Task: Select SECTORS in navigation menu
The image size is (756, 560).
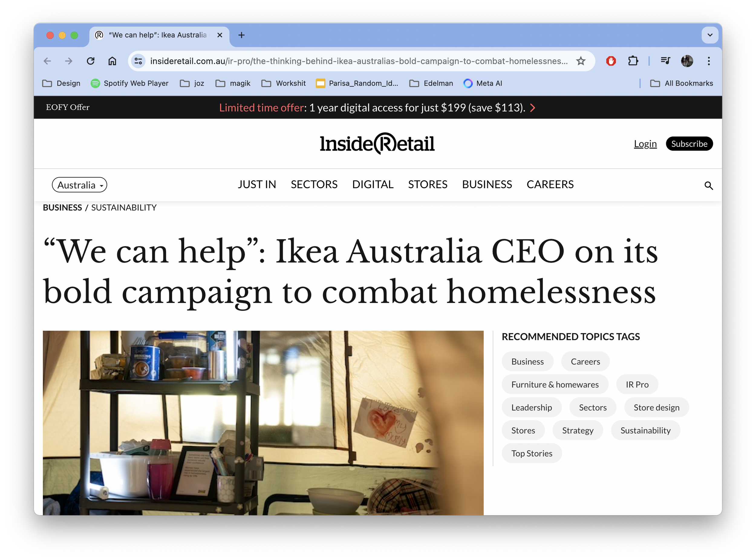Action: [314, 185]
